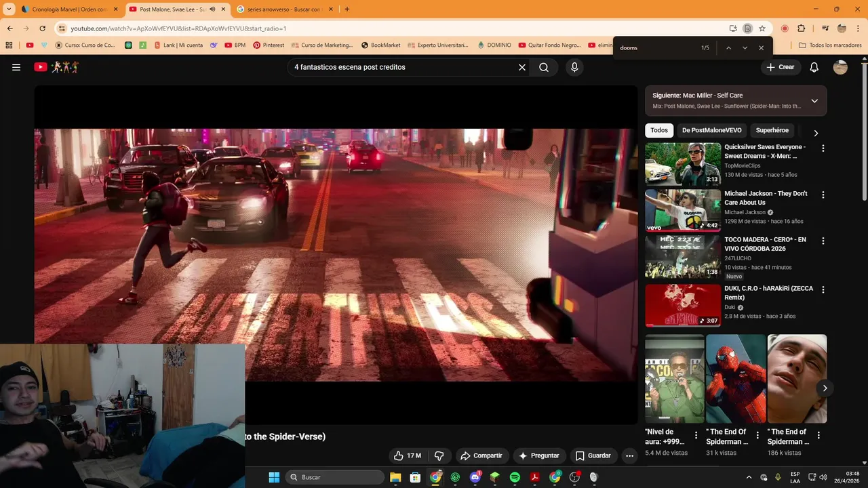Open Todos los marcadores folder

pyautogui.click(x=831, y=45)
